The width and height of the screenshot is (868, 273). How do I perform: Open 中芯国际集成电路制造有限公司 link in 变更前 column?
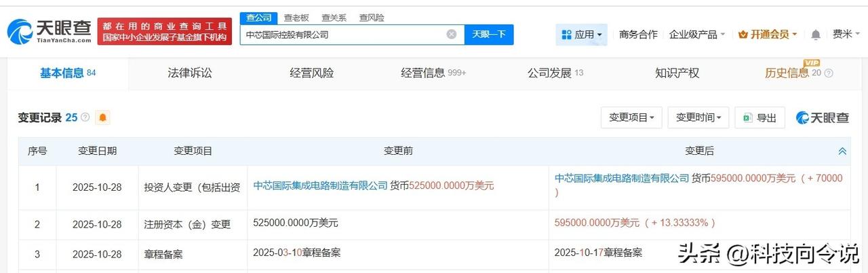coord(320,185)
